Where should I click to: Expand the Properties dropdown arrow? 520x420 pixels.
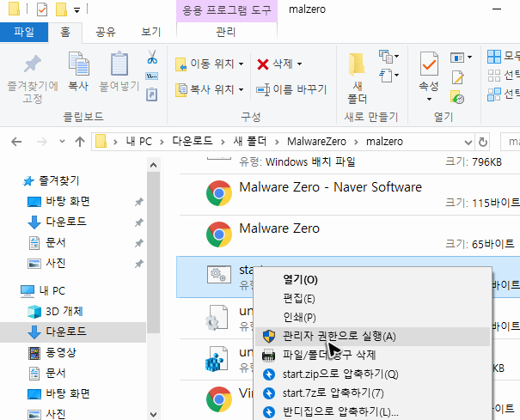tap(429, 99)
